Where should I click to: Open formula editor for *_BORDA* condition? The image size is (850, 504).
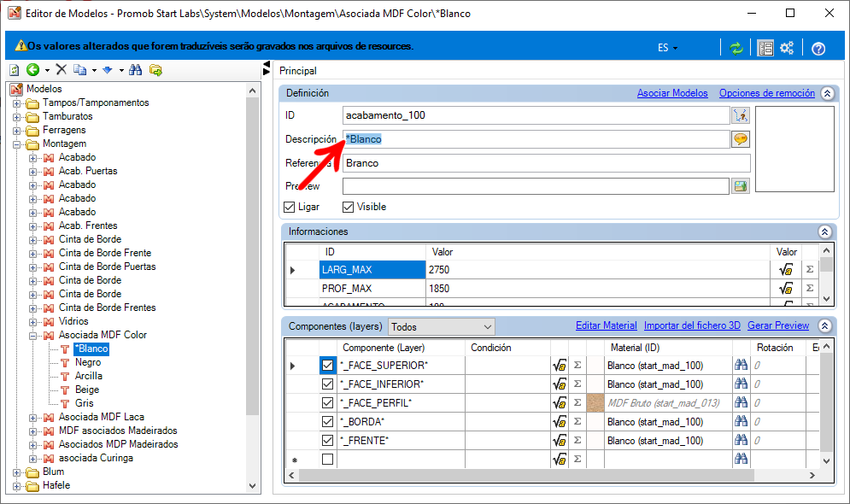[560, 422]
